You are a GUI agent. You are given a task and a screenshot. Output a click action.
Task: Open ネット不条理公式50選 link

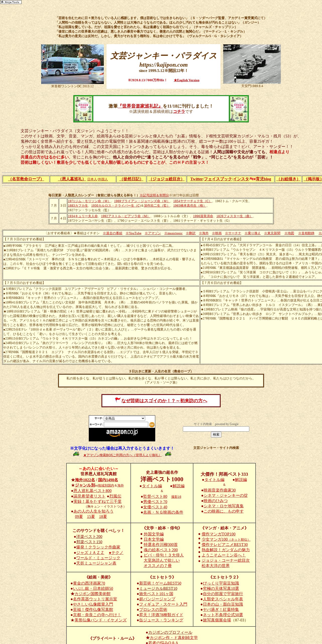coord(223,615)
